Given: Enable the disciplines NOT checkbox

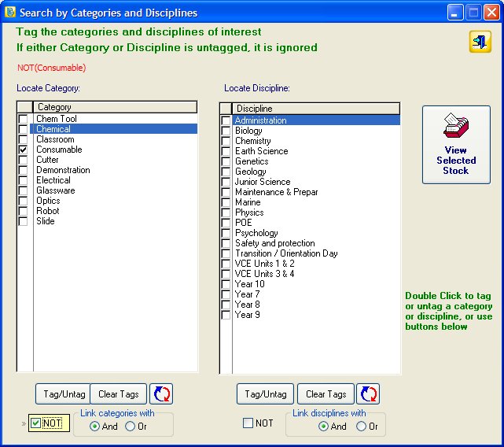Looking at the screenshot, I should click(248, 423).
